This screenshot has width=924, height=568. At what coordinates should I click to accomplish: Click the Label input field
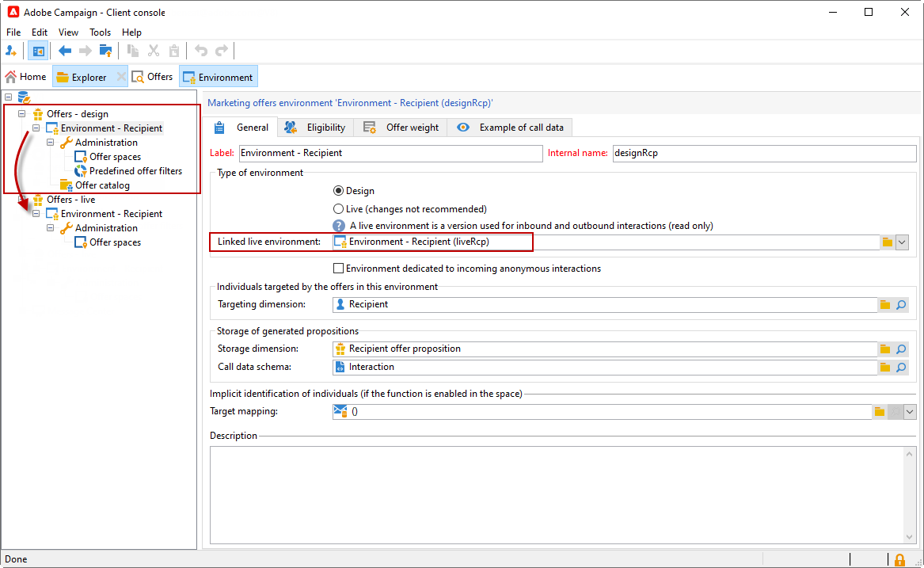pos(390,154)
